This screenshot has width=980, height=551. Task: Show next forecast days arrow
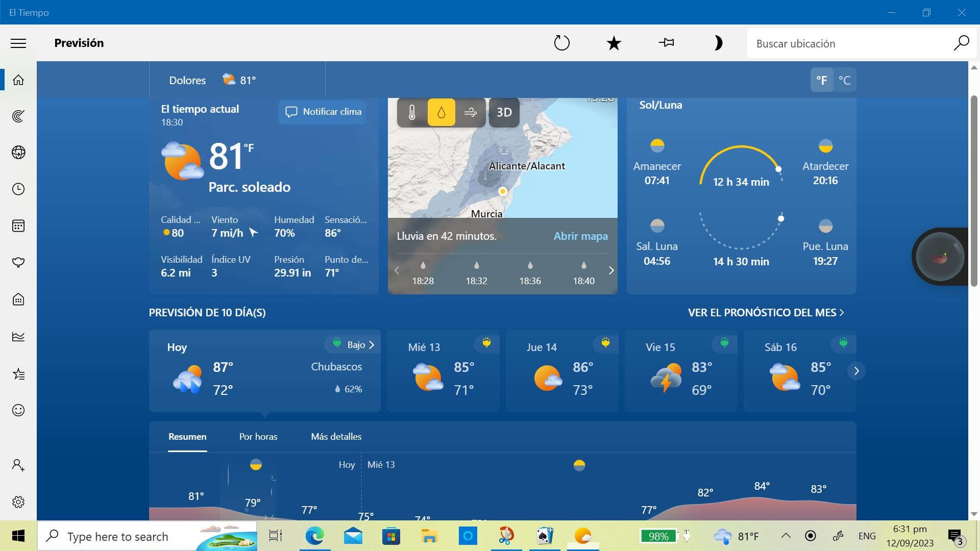[x=856, y=371]
